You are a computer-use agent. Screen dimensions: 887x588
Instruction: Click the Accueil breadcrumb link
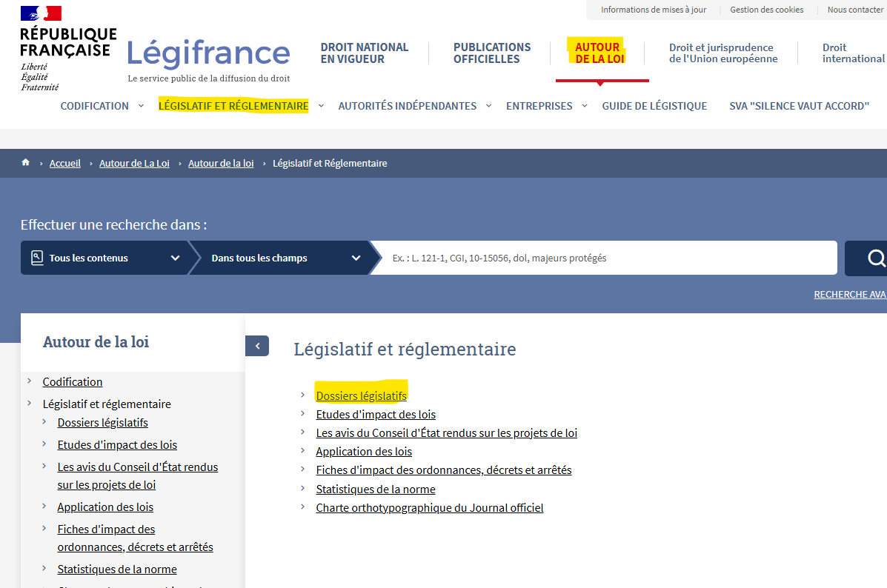tap(65, 162)
